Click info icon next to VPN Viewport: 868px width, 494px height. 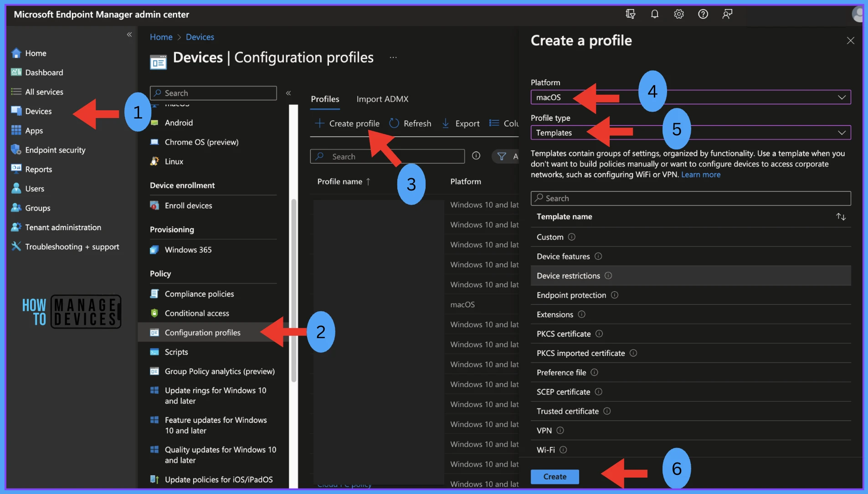[560, 431]
